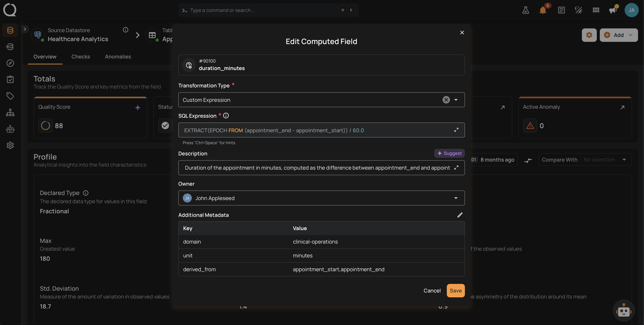Open the datastores icon in sidebar
The width and height of the screenshot is (644, 325).
pyautogui.click(x=10, y=30)
